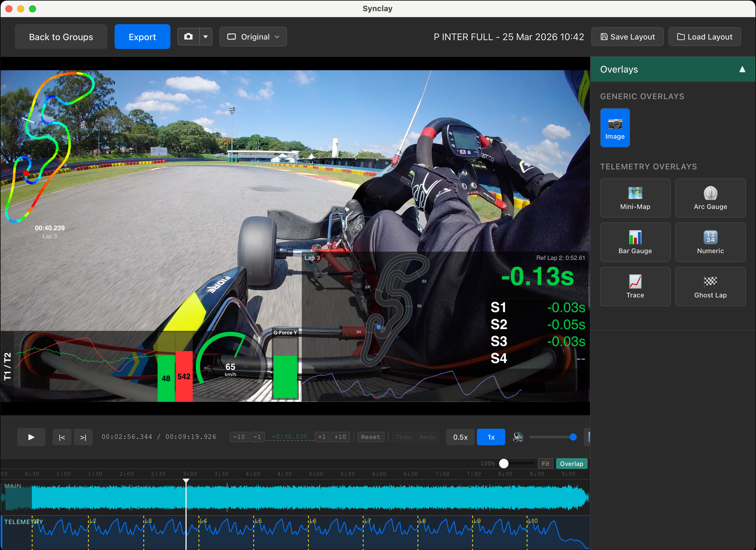The image size is (756, 550).
Task: Click the L4 lap marker on telemetry track
Action: [203, 521]
